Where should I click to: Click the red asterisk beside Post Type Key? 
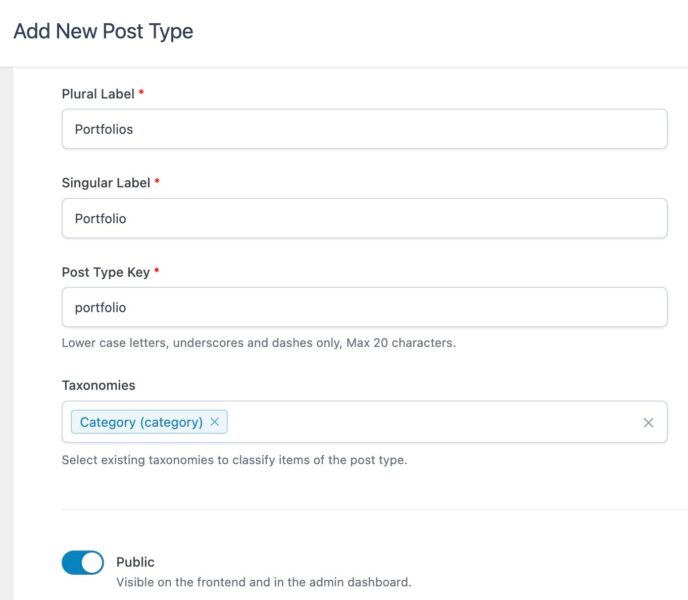157,270
